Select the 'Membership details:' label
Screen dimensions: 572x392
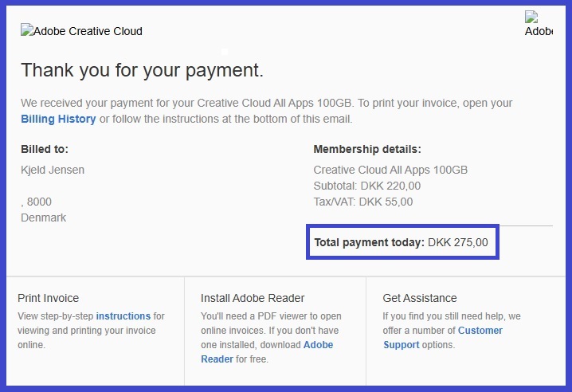[x=367, y=149]
